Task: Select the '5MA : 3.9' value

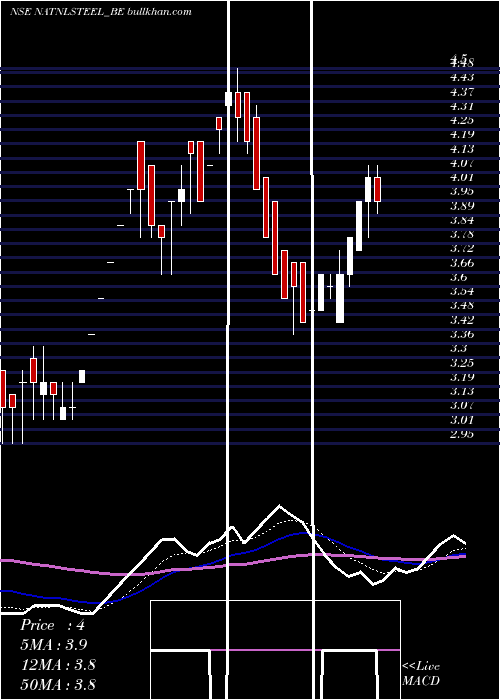Action: [x=54, y=645]
